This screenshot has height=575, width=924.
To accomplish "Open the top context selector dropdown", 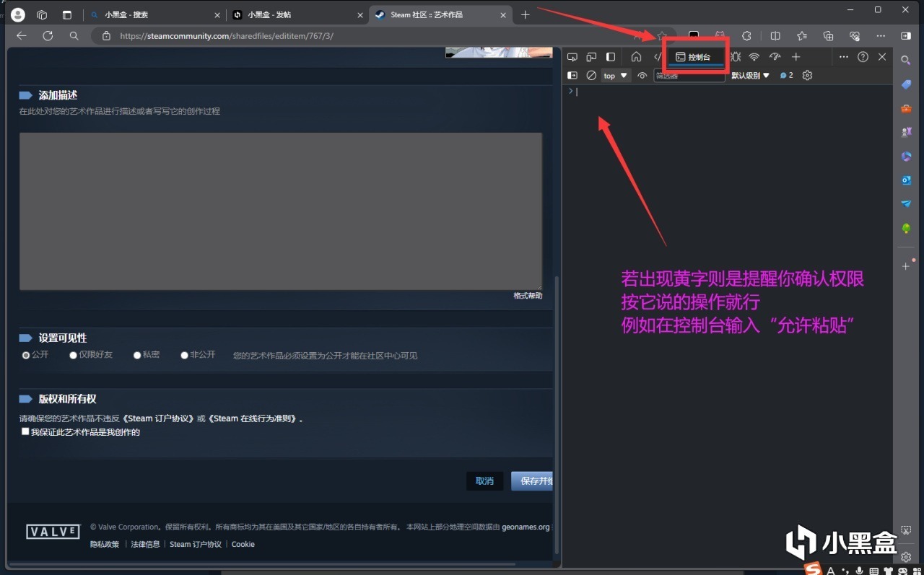I will coord(616,76).
